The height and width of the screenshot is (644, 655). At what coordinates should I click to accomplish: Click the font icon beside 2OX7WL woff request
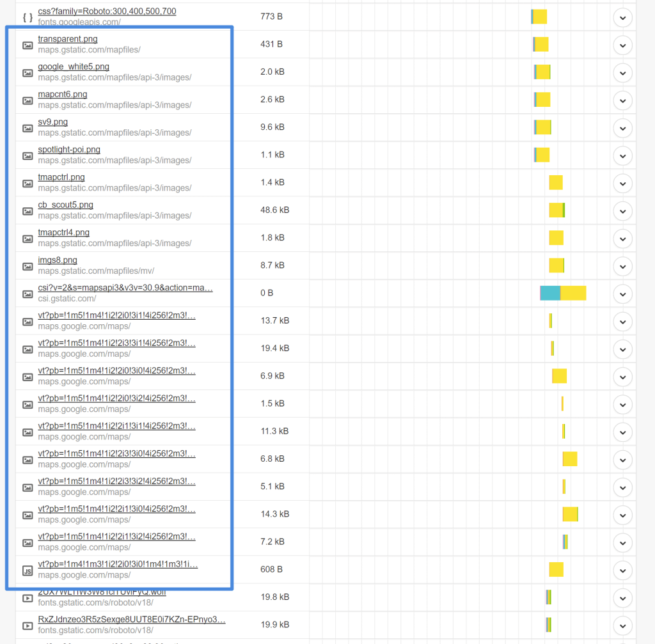pyautogui.click(x=28, y=598)
